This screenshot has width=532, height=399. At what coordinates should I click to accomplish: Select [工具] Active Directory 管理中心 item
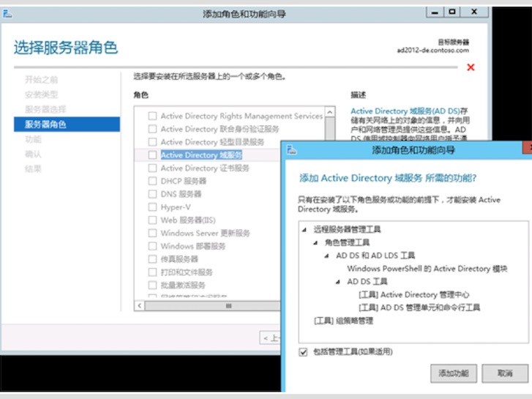pyautogui.click(x=414, y=295)
